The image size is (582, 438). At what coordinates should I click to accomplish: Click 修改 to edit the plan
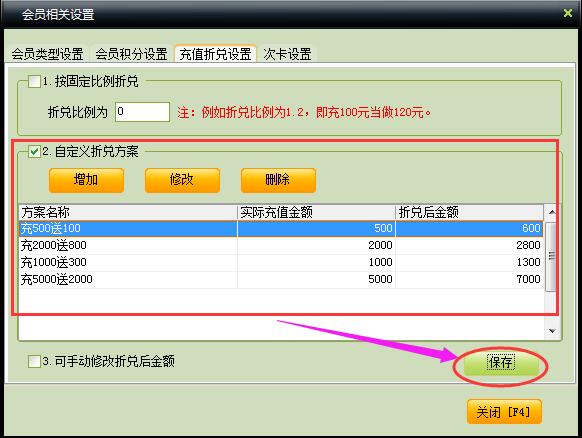182,180
